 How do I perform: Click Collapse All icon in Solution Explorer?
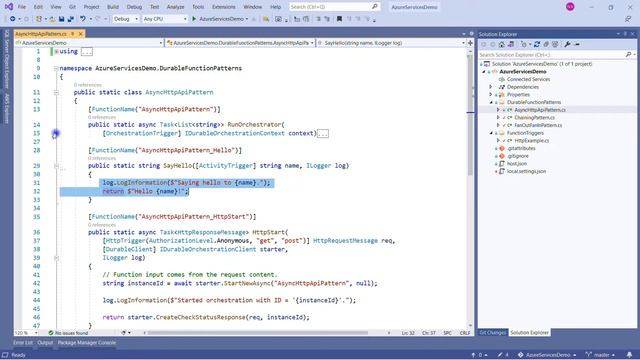[546, 44]
